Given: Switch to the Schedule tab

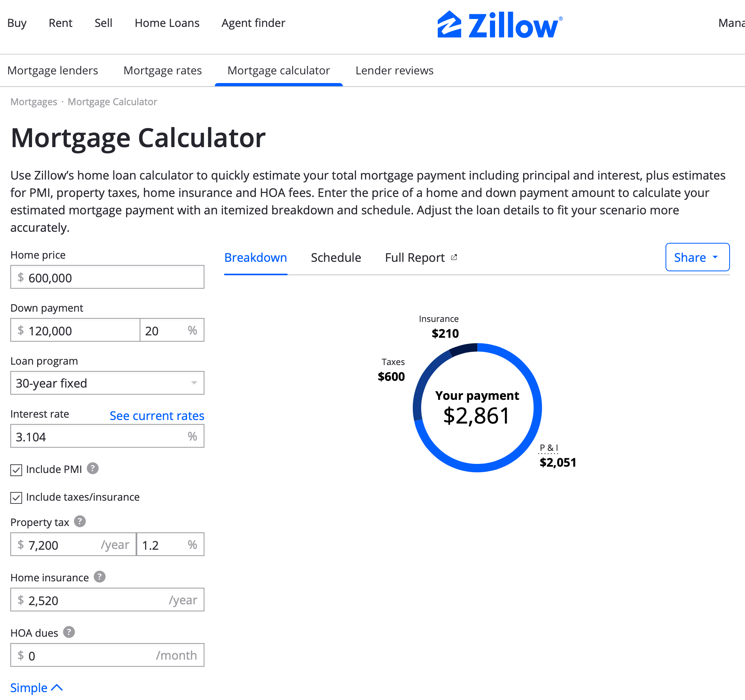Looking at the screenshot, I should click(x=336, y=258).
